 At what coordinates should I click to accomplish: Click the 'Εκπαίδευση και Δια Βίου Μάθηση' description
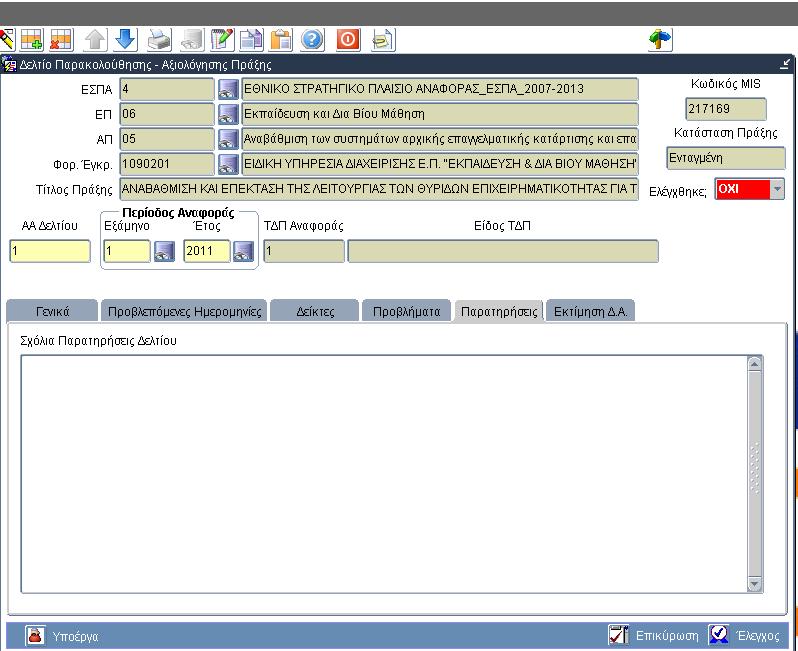(x=440, y=114)
